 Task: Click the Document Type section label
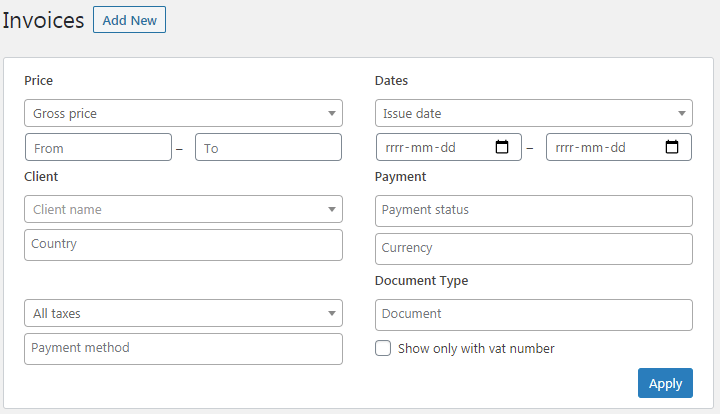point(422,280)
